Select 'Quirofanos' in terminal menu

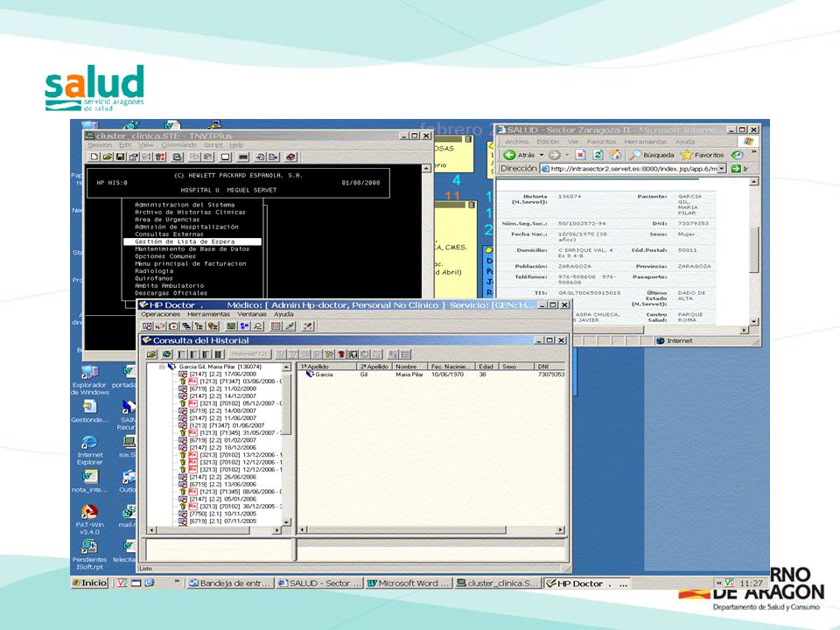[x=154, y=278]
